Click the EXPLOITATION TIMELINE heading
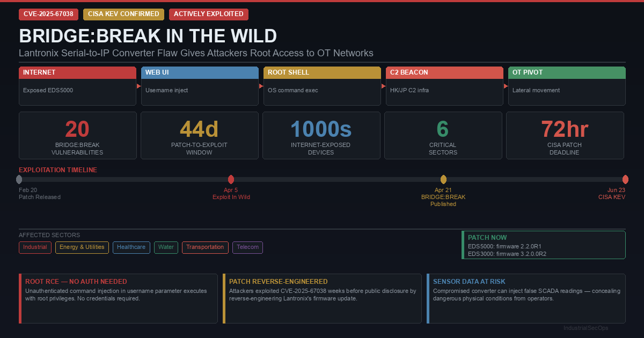This screenshot has height=338, width=644. [58, 170]
